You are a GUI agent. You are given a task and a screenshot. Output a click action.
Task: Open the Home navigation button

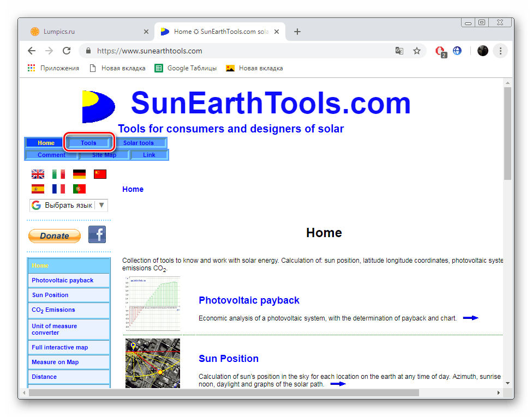46,143
